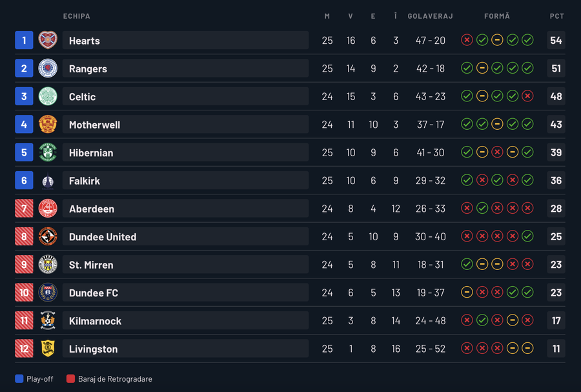Click the Hearts club crest icon

click(x=48, y=40)
